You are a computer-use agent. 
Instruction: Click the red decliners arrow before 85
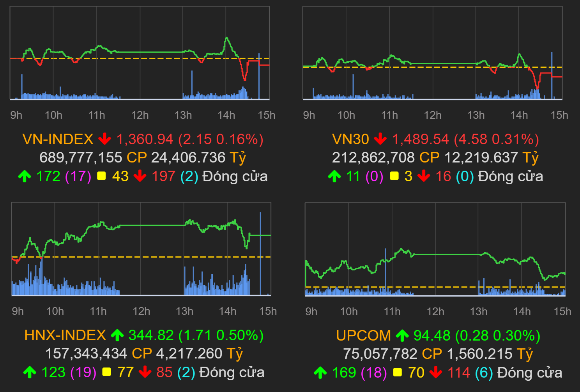[x=145, y=372]
